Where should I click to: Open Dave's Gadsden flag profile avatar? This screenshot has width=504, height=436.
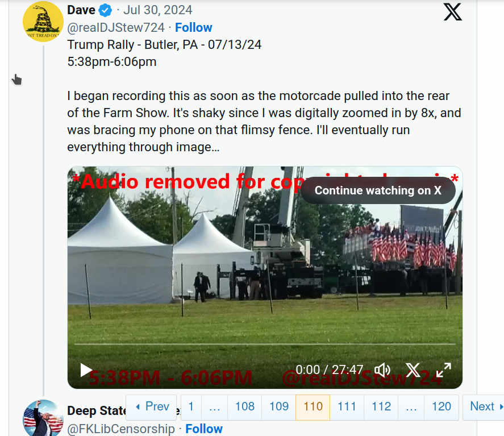[x=43, y=22]
